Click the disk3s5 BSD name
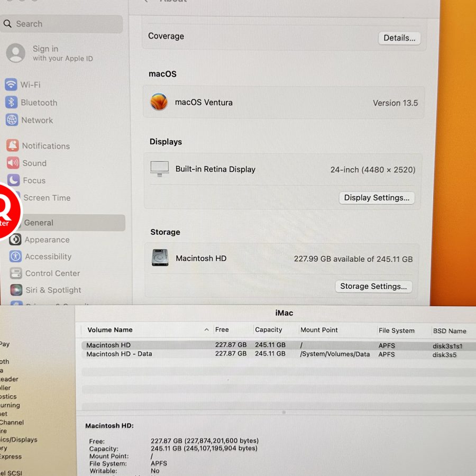Screen dimensions: 476x476 click(444, 355)
